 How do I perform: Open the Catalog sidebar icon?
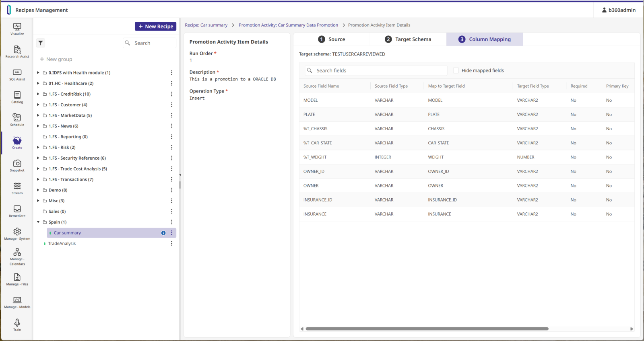(17, 97)
